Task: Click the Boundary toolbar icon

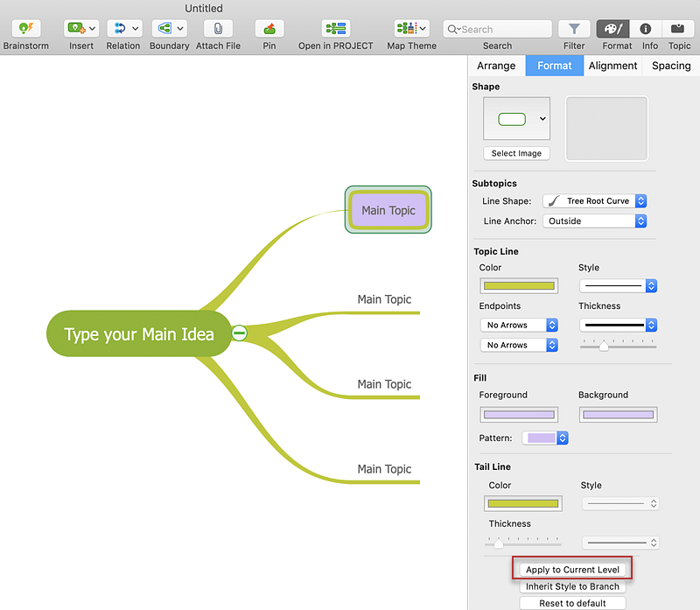Action: (x=164, y=29)
